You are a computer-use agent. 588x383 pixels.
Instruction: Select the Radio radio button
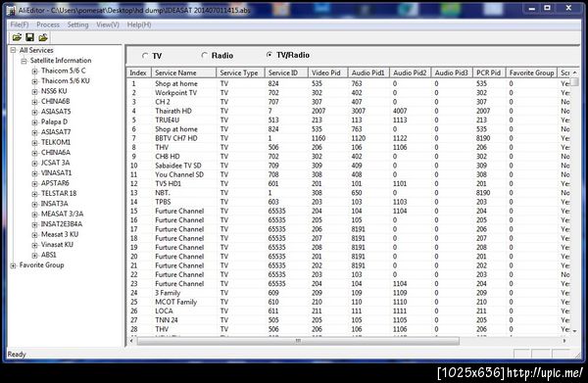[x=205, y=55]
